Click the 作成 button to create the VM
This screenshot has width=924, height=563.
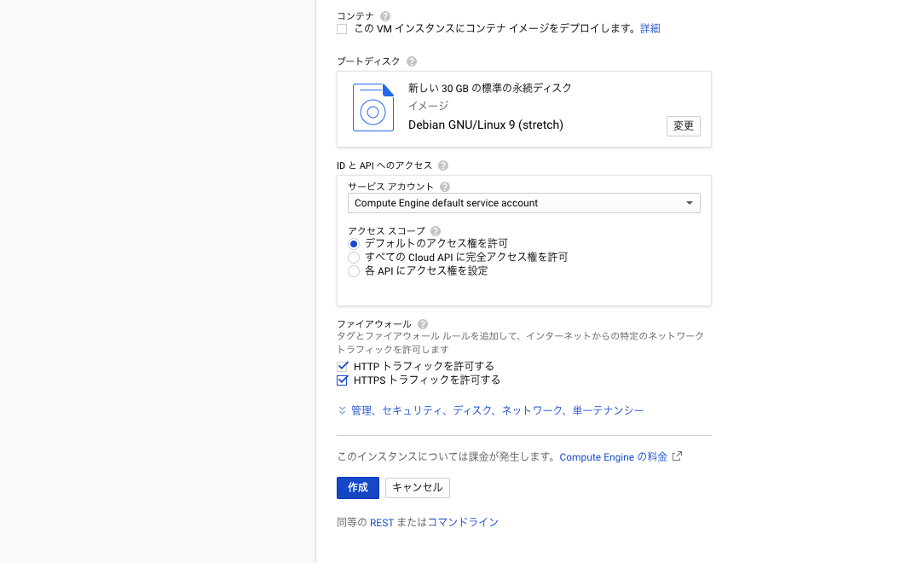[x=357, y=487]
